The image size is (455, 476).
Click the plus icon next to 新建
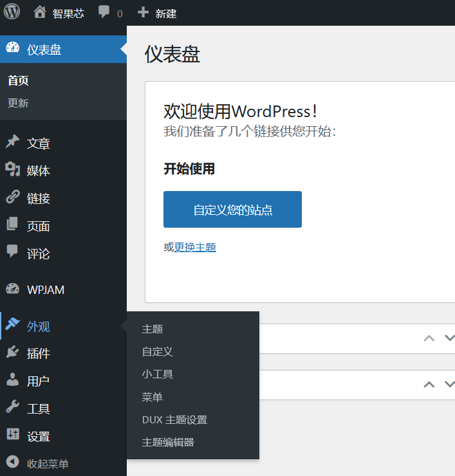click(143, 12)
